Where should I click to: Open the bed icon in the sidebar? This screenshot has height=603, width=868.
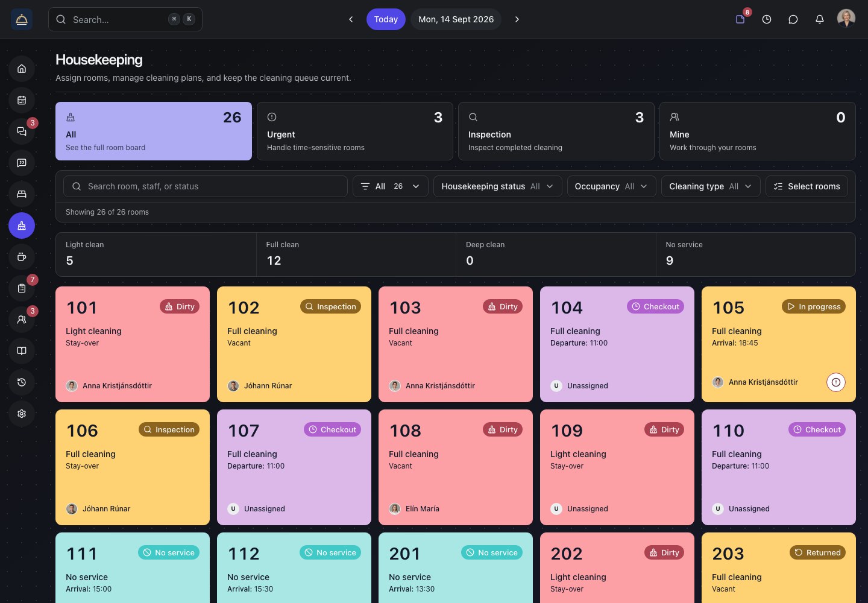point(22,194)
